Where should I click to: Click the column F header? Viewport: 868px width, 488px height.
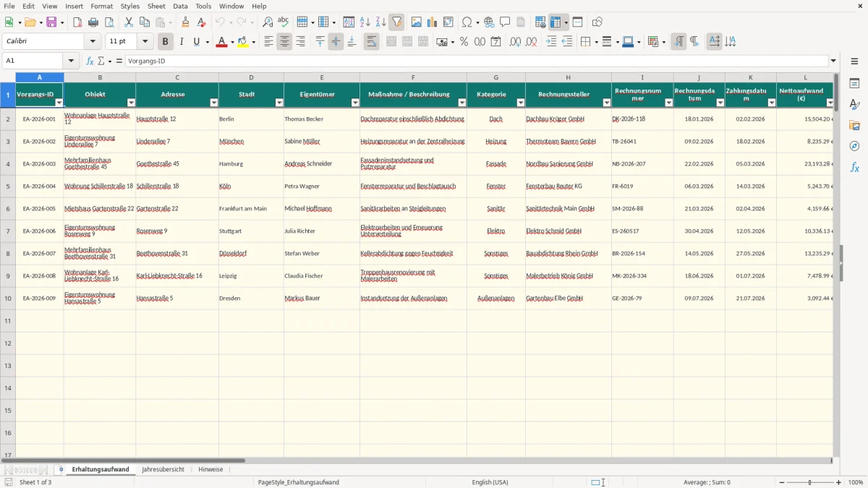pos(413,77)
